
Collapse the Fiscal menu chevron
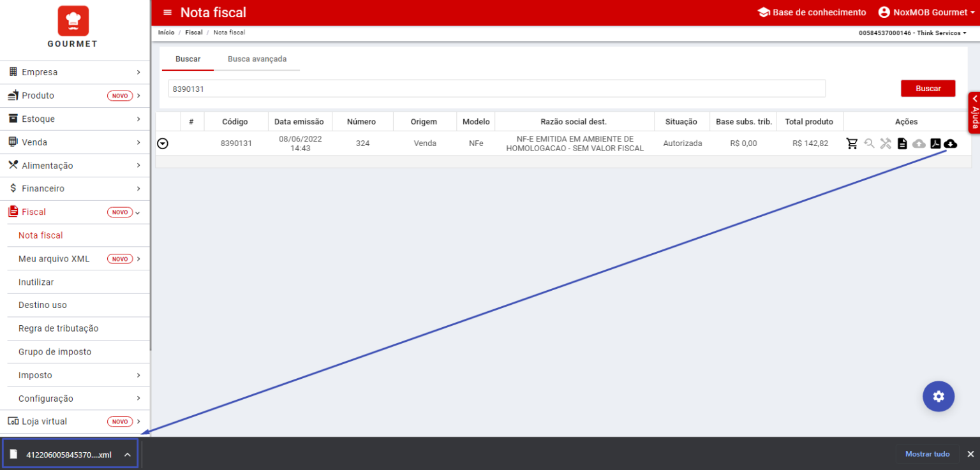click(138, 212)
